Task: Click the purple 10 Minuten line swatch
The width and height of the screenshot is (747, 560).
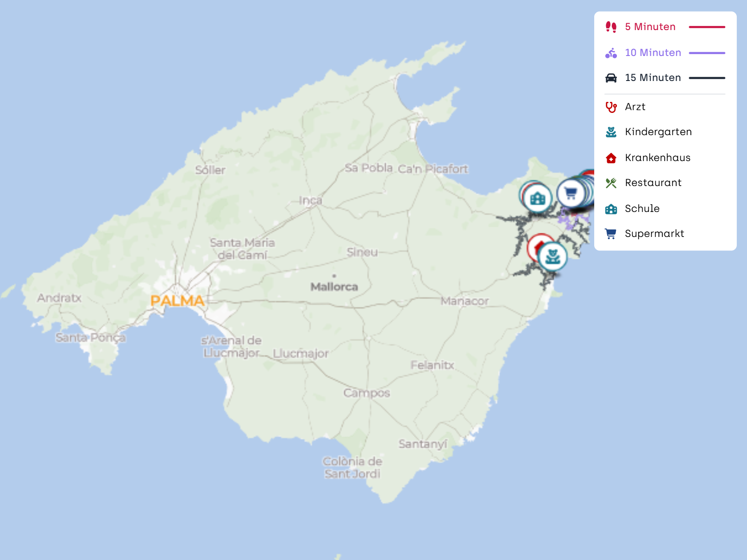Action: (x=707, y=53)
